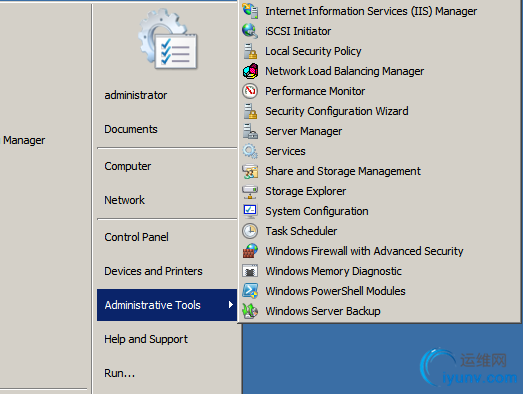Click the iSCSI Initiator globe icon
The image size is (523, 394).
pyautogui.click(x=250, y=31)
